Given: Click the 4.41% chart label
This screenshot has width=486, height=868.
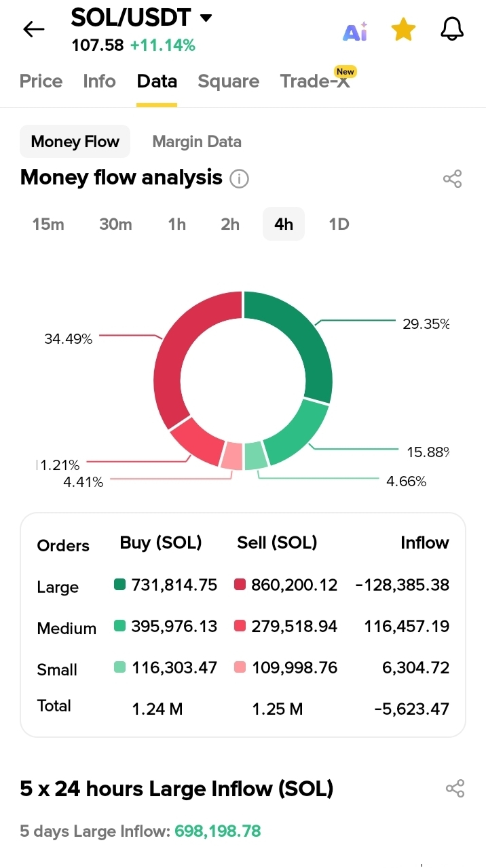Looking at the screenshot, I should tap(83, 482).
